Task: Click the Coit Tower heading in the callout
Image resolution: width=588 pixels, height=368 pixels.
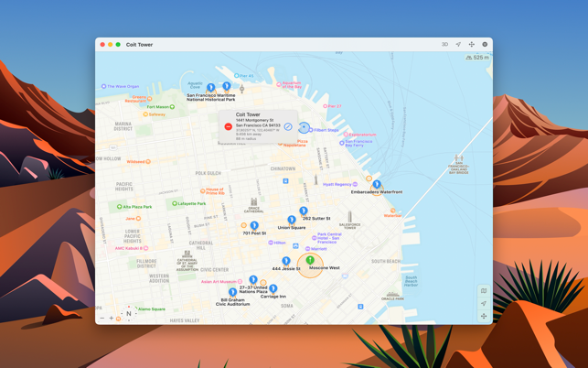Action: point(248,114)
